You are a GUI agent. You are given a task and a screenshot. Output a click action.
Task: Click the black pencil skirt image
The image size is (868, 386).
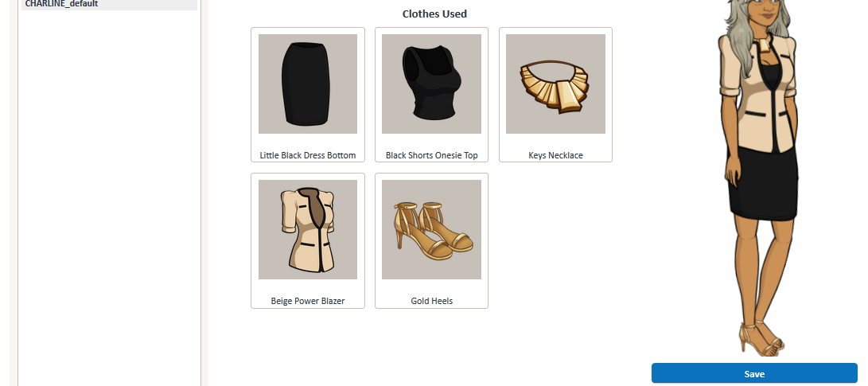pos(308,84)
